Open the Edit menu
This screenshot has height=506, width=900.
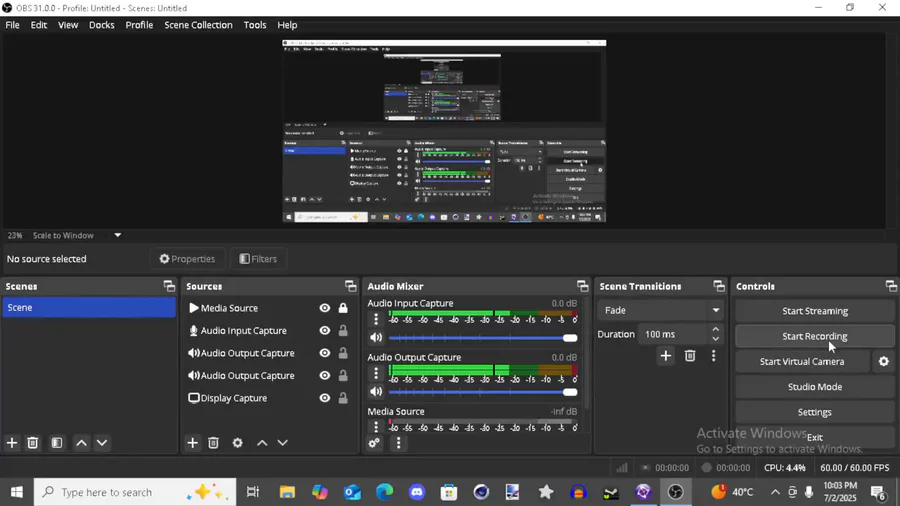coord(38,25)
